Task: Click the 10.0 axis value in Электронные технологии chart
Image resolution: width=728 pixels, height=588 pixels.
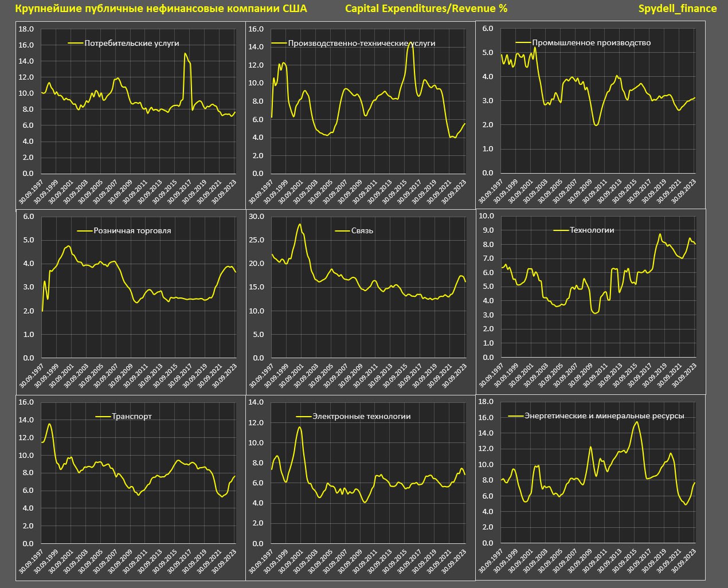Action: tap(257, 443)
